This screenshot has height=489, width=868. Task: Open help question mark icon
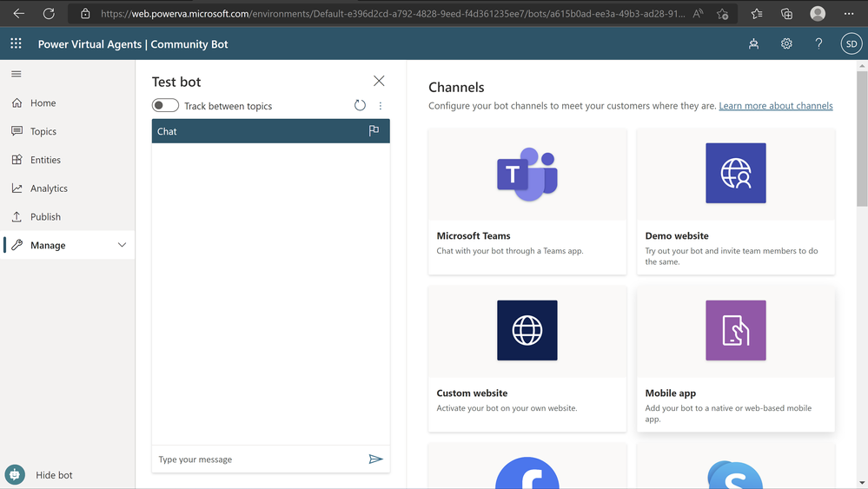click(818, 43)
